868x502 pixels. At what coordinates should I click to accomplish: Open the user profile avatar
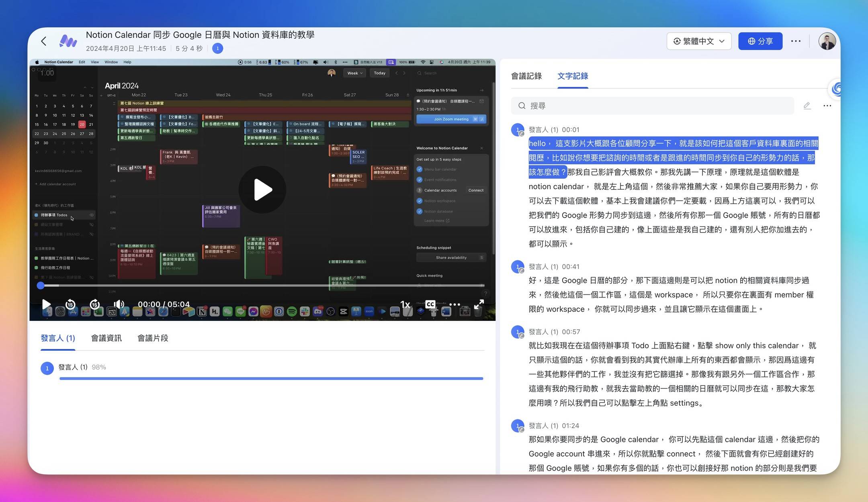(827, 41)
